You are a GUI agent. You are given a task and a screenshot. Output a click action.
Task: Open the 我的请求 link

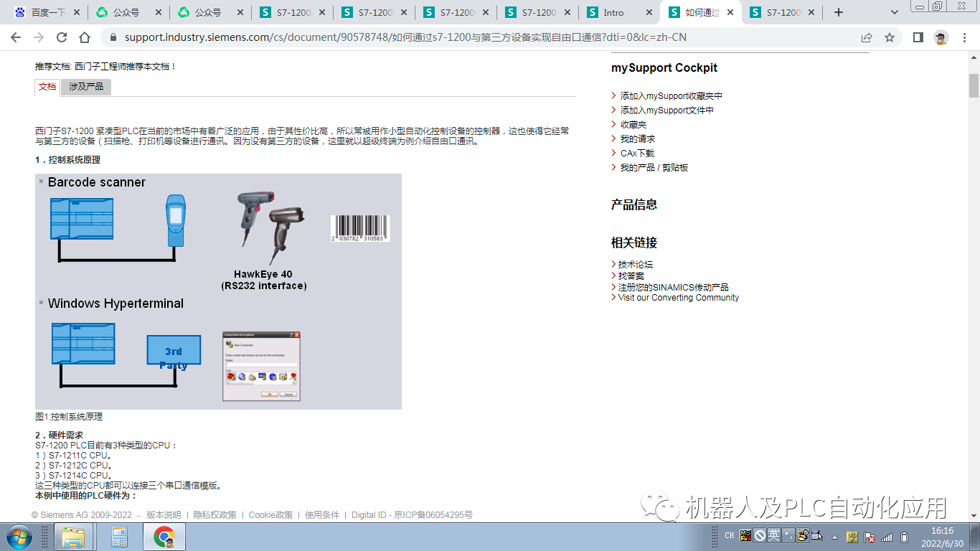click(638, 139)
